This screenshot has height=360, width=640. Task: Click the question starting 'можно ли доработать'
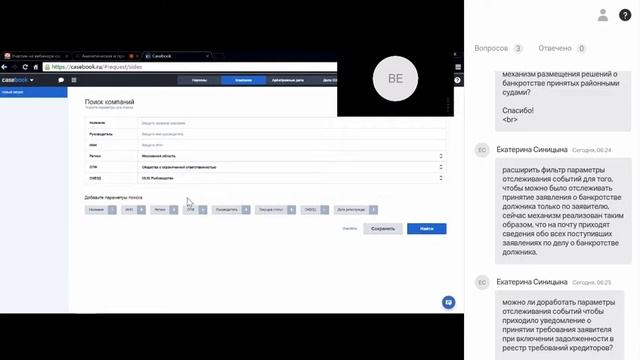click(559, 325)
